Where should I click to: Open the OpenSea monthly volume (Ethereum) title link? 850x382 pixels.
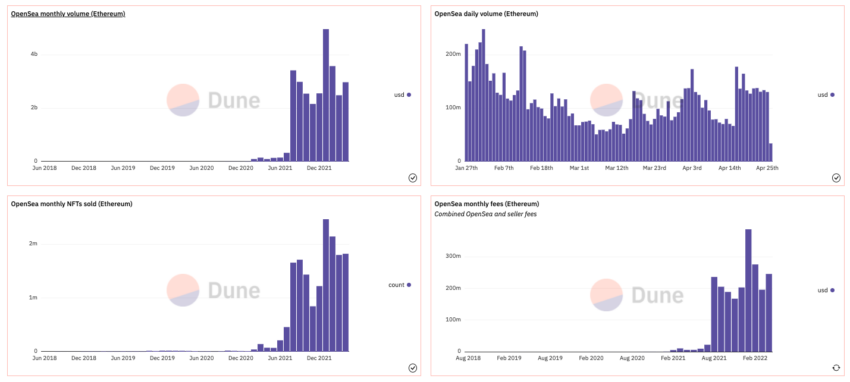pyautogui.click(x=68, y=14)
